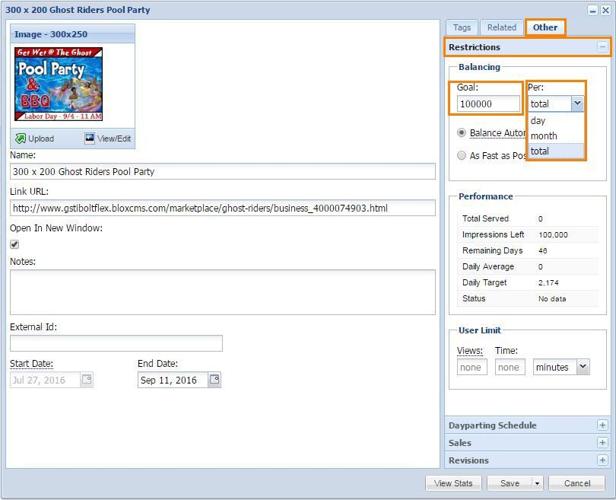Minimize the ad editor dialog
The height and width of the screenshot is (500, 616).
(592, 10)
